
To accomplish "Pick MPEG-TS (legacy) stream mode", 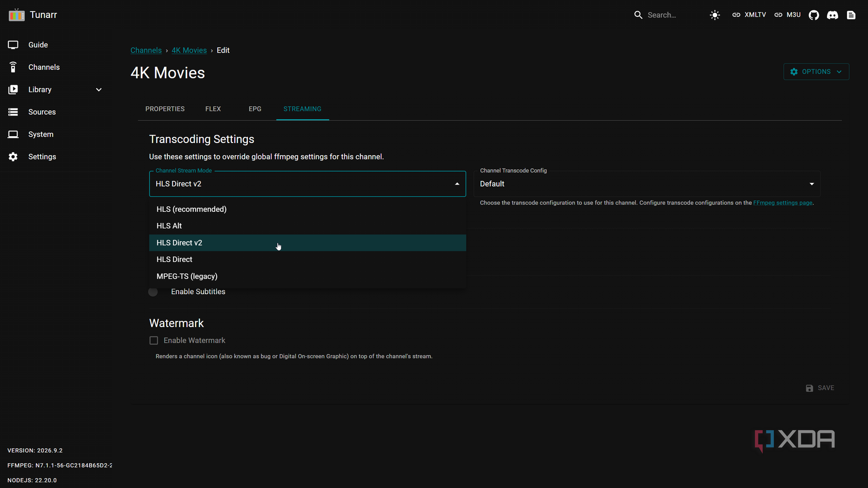I will (307, 276).
